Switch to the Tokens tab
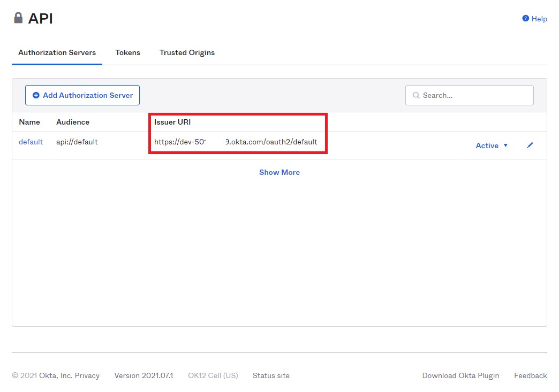Screen dimensions: 559x392 click(127, 52)
